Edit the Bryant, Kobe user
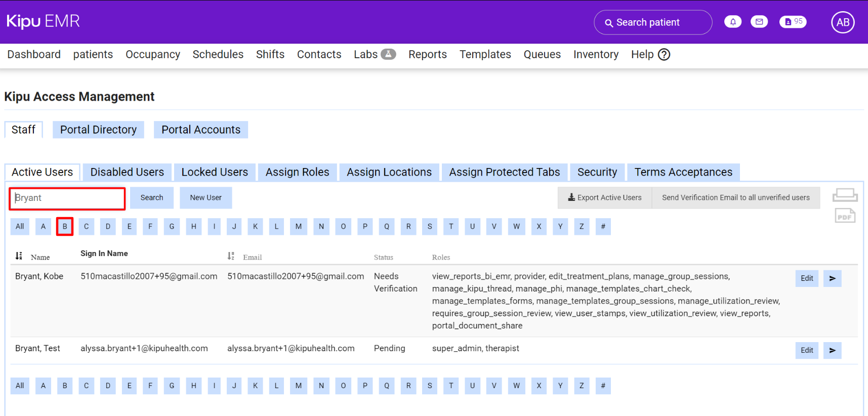The width and height of the screenshot is (868, 416). pos(806,278)
